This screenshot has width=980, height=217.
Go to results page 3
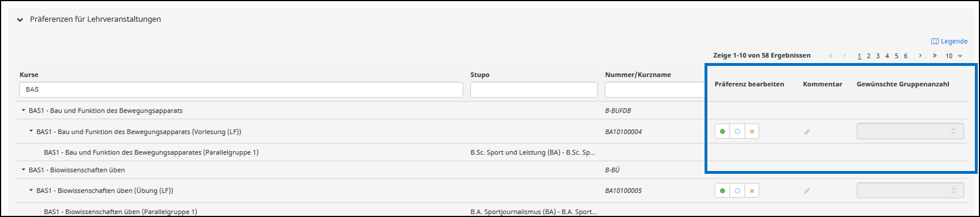877,56
